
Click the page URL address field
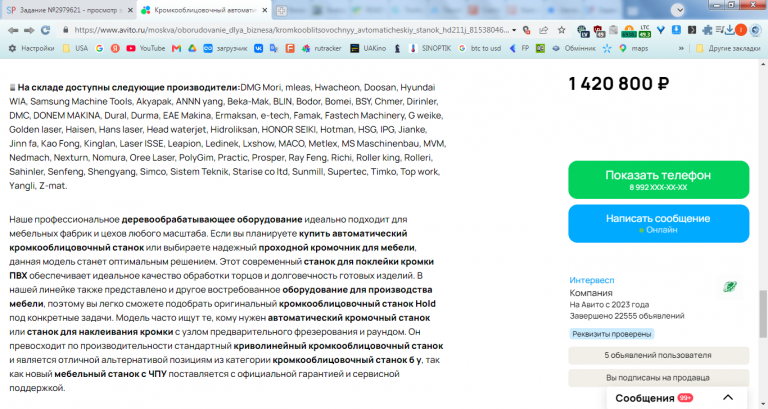(291, 30)
